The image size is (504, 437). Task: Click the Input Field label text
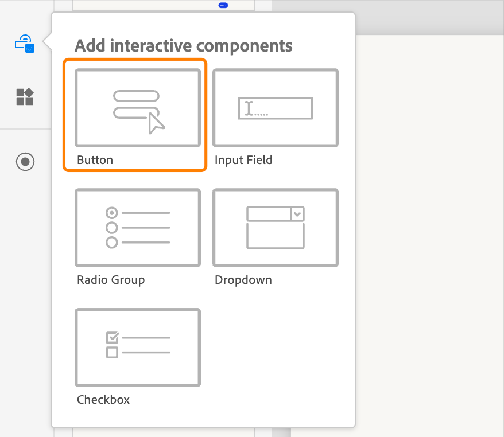(243, 160)
